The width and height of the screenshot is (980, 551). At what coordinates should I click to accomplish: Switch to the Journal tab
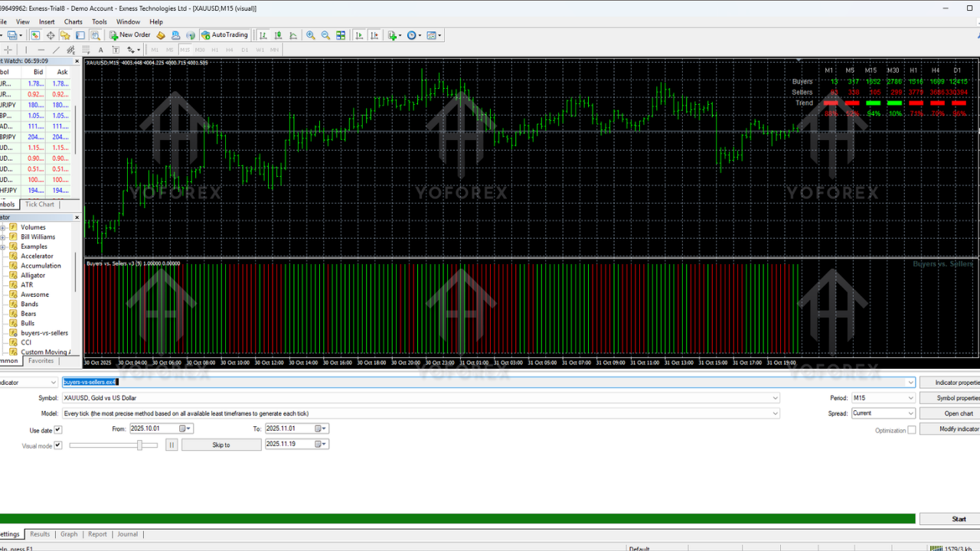coord(127,534)
